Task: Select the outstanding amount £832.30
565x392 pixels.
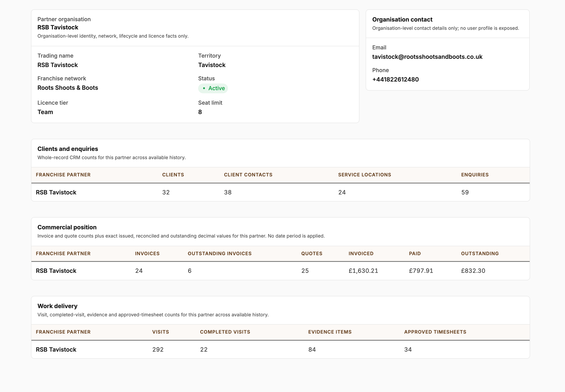Action: pyautogui.click(x=473, y=271)
